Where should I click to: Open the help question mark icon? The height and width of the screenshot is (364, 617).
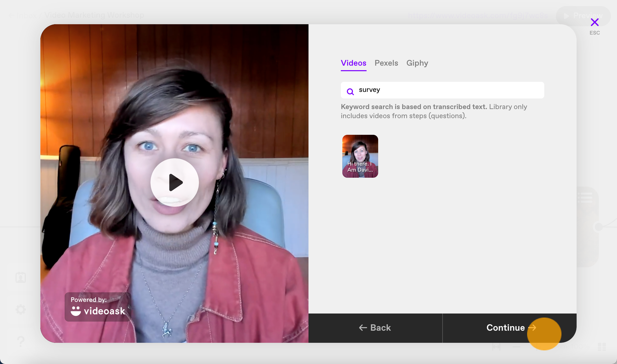[x=21, y=341]
